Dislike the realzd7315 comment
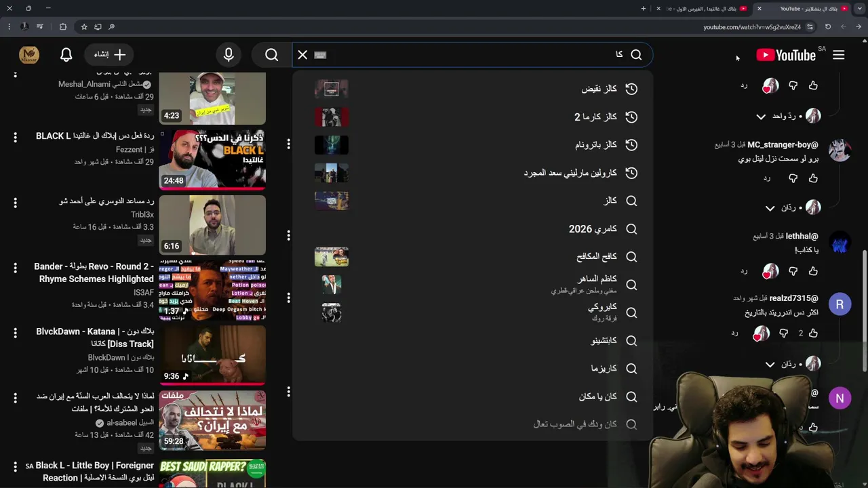 pyautogui.click(x=783, y=333)
